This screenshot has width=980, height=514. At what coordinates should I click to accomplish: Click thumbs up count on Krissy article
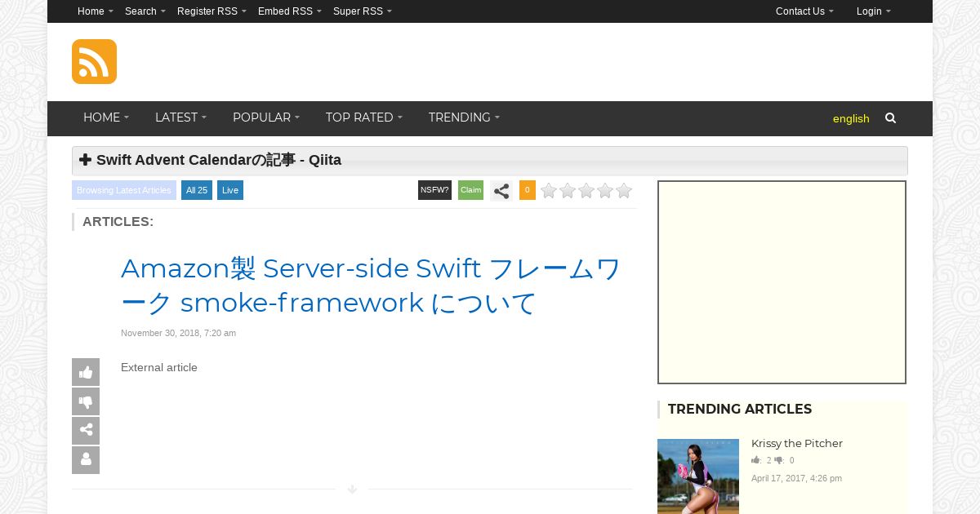pos(762,461)
